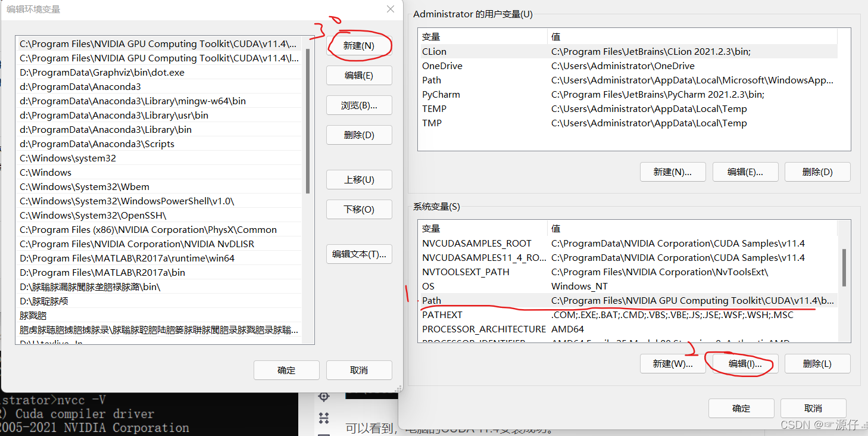
Task: Select the NVTOOLSEXT_PATH system variable
Action: tap(628, 272)
